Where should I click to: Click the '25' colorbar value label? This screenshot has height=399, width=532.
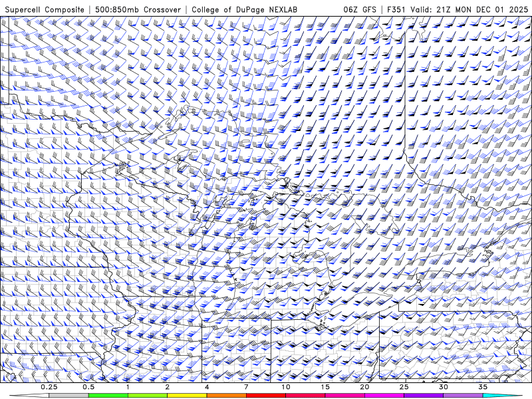[x=404, y=387]
